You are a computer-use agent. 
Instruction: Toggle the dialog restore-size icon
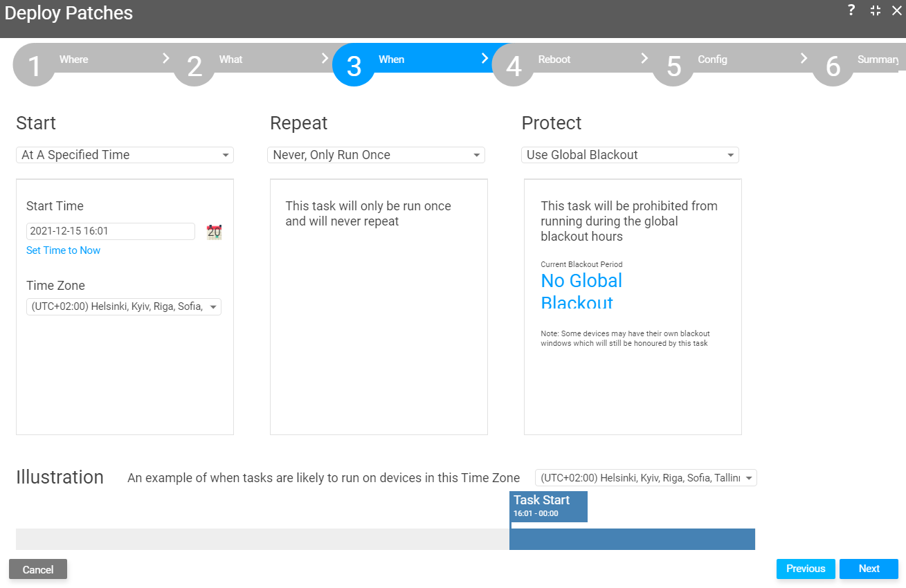pos(876,10)
